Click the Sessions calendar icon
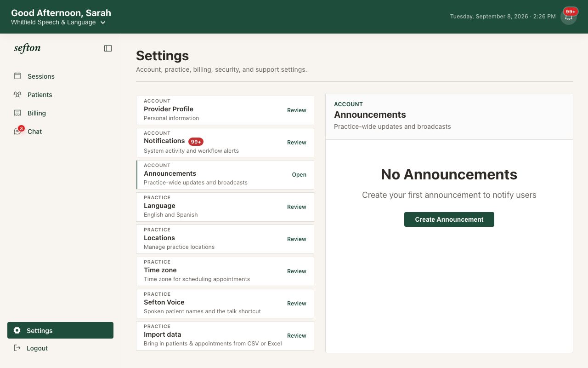 click(17, 76)
